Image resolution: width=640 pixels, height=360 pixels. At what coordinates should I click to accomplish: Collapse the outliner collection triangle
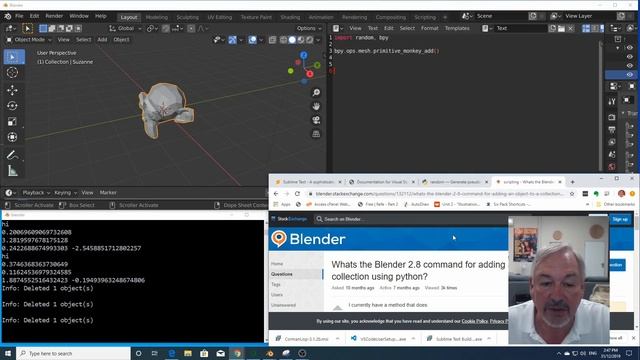(618, 48)
